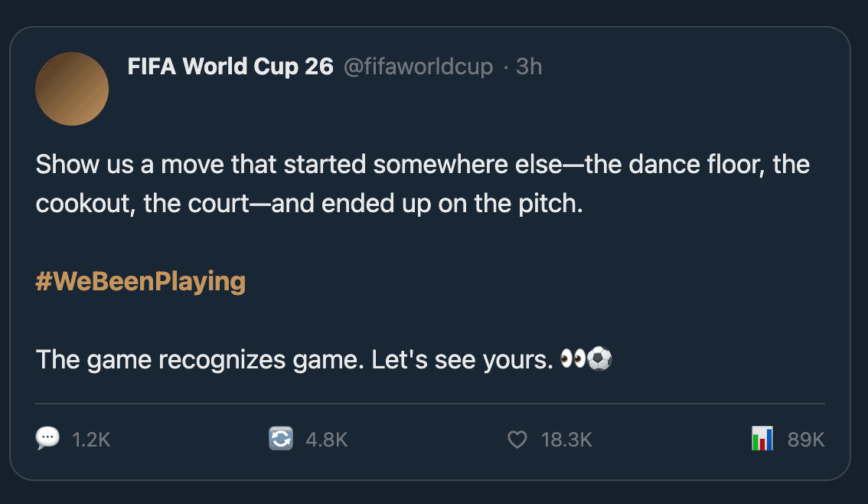Click the 18.3K likes count
868x504 pixels.
tap(566, 440)
